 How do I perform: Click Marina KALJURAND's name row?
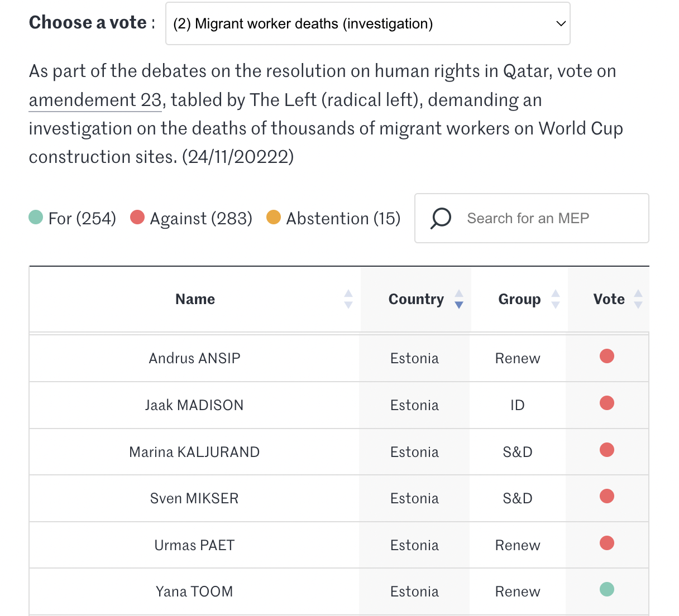pyautogui.click(x=194, y=452)
